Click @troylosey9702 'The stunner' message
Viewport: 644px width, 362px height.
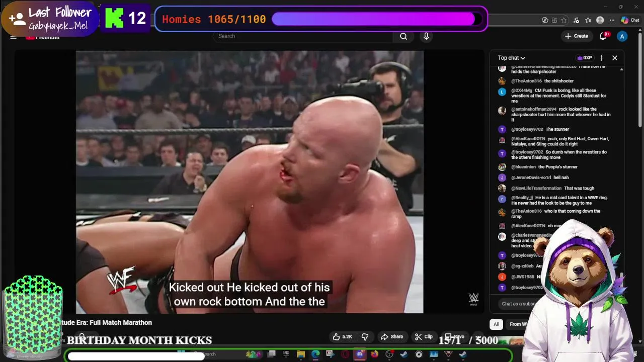point(540,129)
